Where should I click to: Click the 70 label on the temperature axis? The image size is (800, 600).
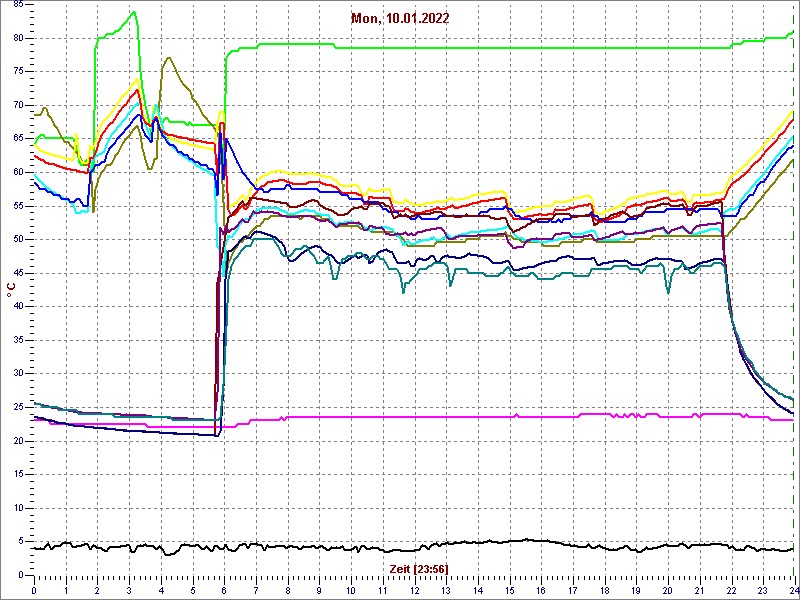point(18,106)
